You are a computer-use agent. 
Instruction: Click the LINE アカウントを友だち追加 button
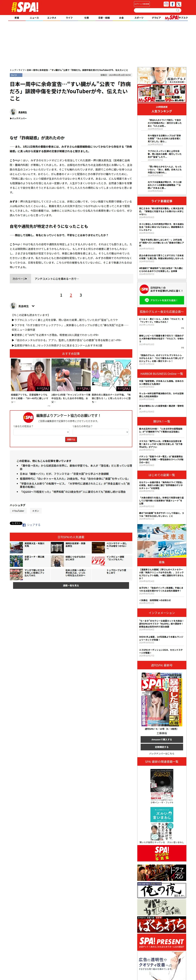pyautogui.click(x=162, y=300)
